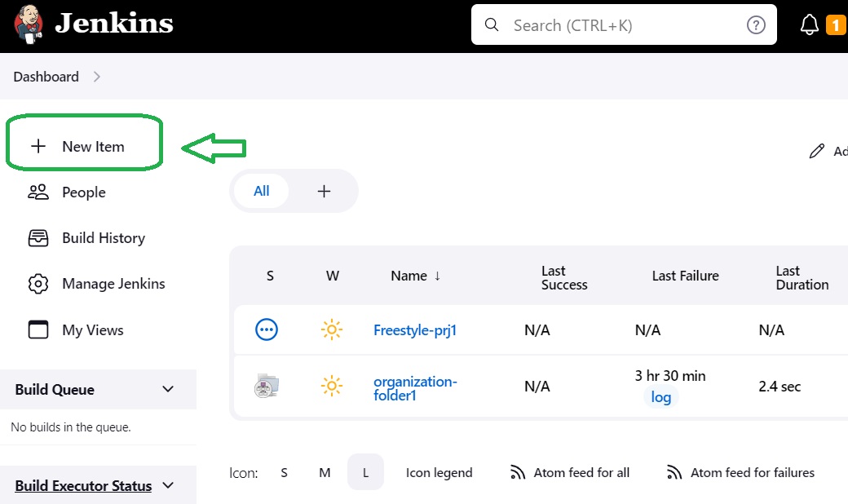Sort the table by Name column
The height and width of the screenshot is (504, 848).
tap(415, 276)
